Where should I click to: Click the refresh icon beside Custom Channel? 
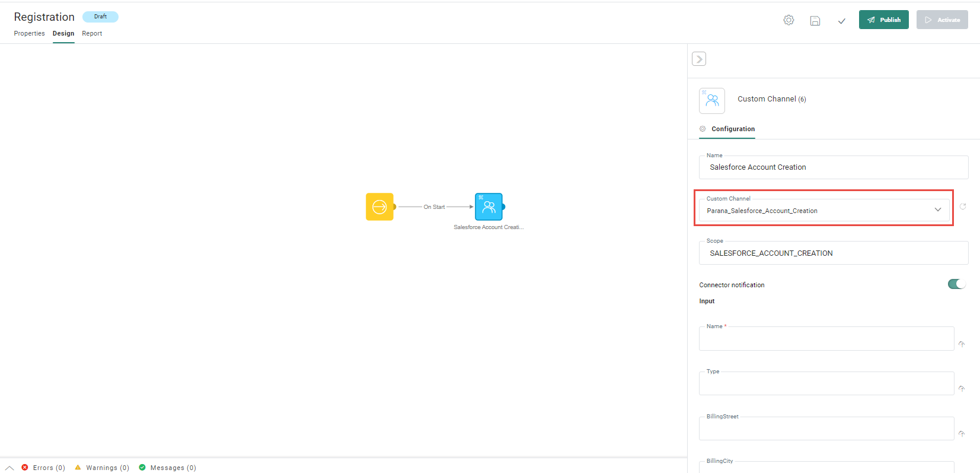[963, 207]
